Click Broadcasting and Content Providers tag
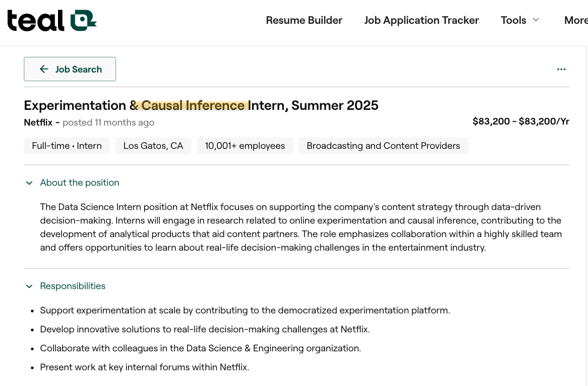The height and width of the screenshot is (386, 588). coord(383,146)
